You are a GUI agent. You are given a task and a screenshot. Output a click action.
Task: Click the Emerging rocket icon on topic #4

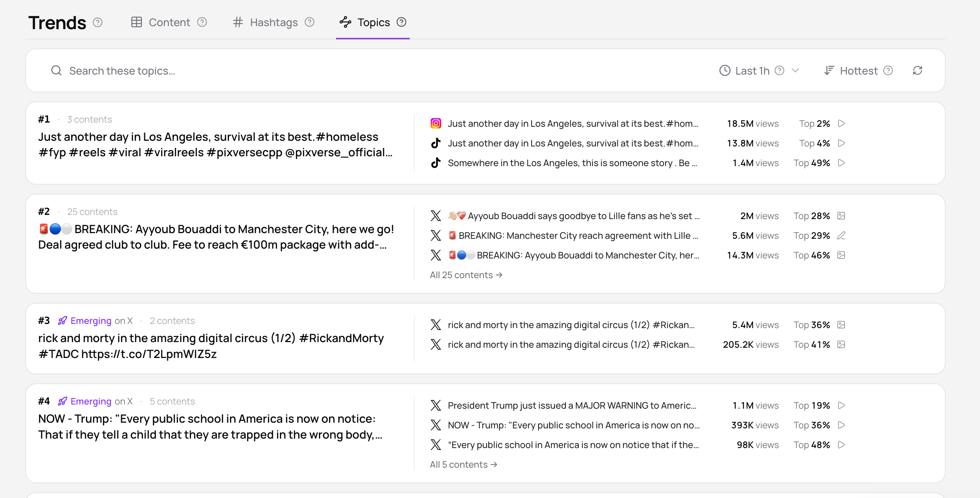point(63,402)
